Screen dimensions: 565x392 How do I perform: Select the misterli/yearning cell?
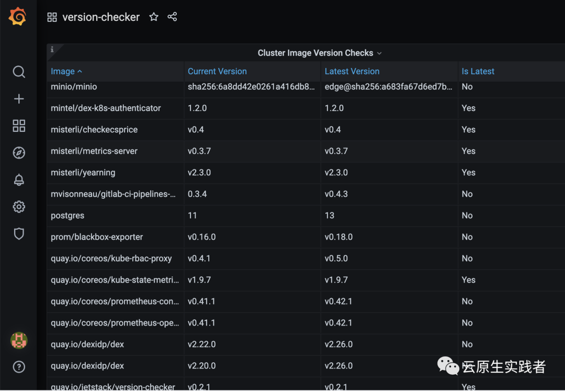point(115,173)
